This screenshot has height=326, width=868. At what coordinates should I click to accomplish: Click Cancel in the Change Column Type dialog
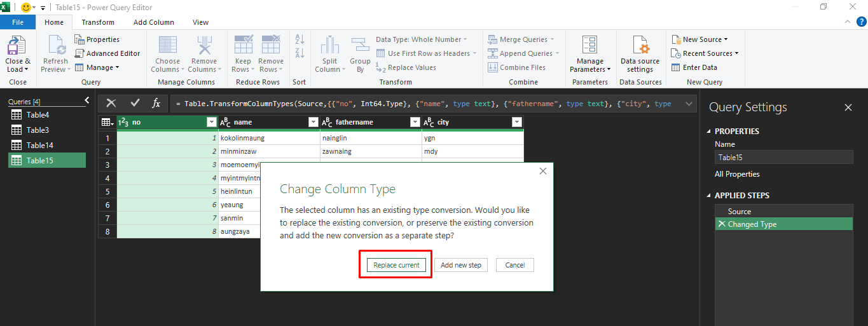click(515, 265)
